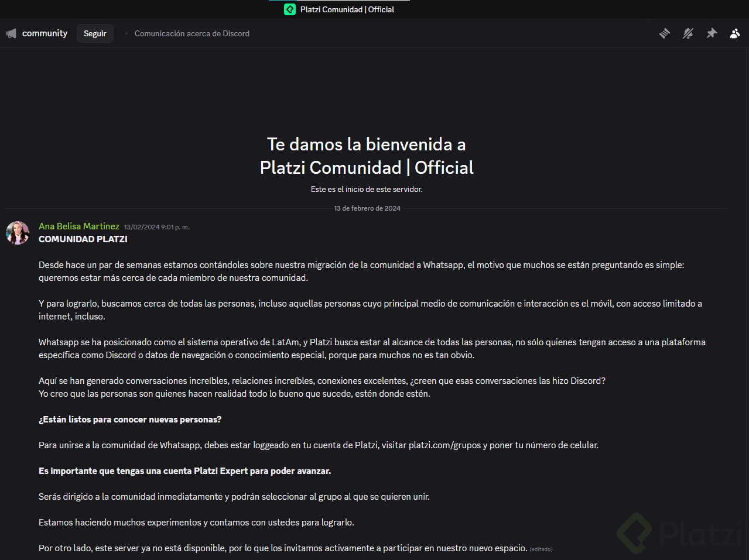This screenshot has width=749, height=560.
Task: Open Ana Belisa Martinez username profile
Action: [79, 226]
